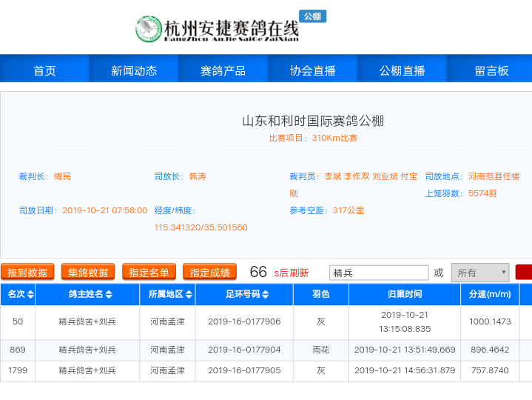Image resolution: width=532 pixels, height=400 pixels.
Task: Select rank cell 1799
Action: (x=18, y=370)
